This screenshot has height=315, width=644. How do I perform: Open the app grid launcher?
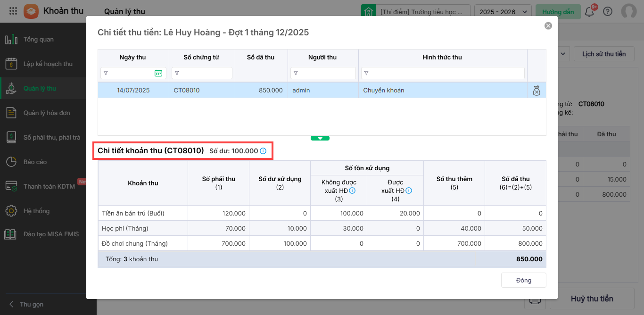[13, 11]
